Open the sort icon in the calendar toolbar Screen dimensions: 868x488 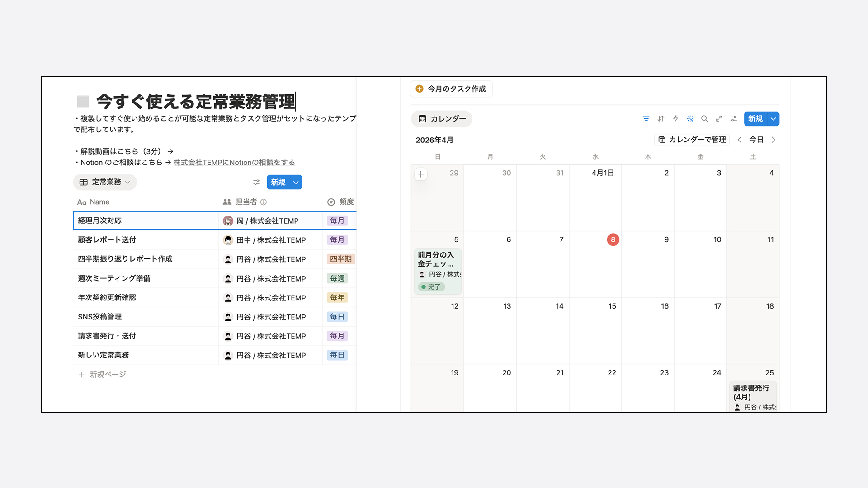(x=660, y=118)
